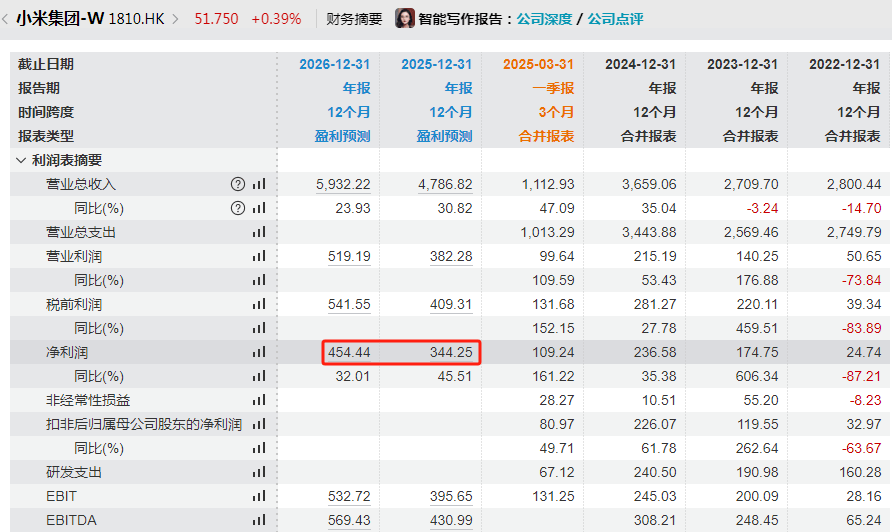Click 2023 net profit growth 606.34
The width and height of the screenshot is (892, 532).
click(757, 376)
